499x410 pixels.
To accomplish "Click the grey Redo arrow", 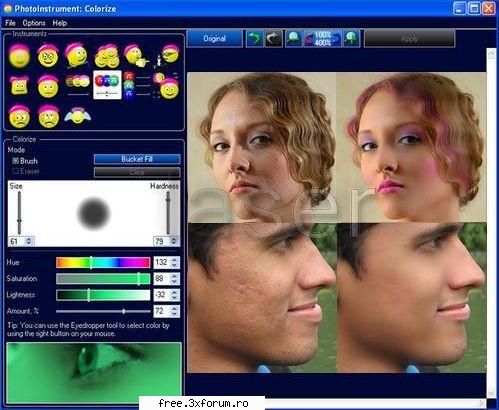I will point(273,39).
